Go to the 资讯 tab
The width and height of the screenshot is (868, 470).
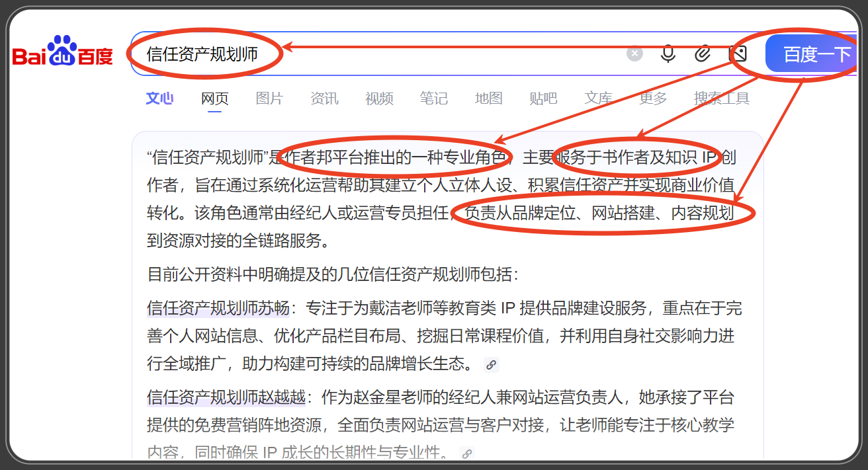tap(324, 98)
